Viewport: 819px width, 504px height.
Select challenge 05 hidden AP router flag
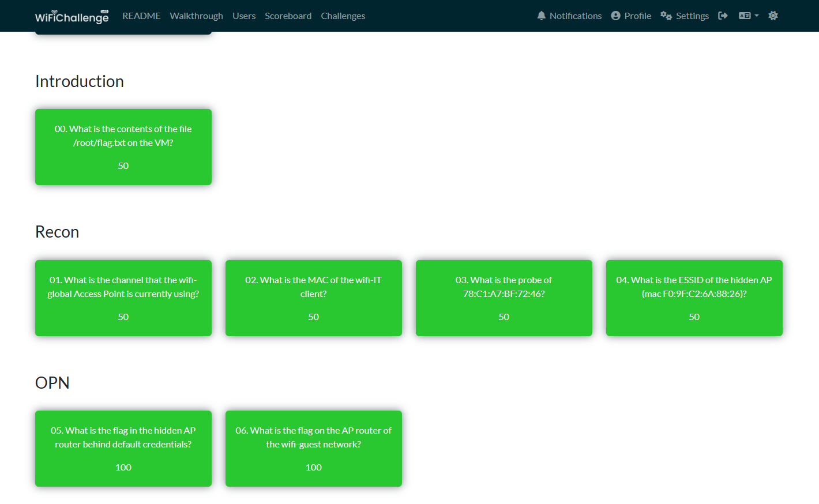(x=123, y=449)
